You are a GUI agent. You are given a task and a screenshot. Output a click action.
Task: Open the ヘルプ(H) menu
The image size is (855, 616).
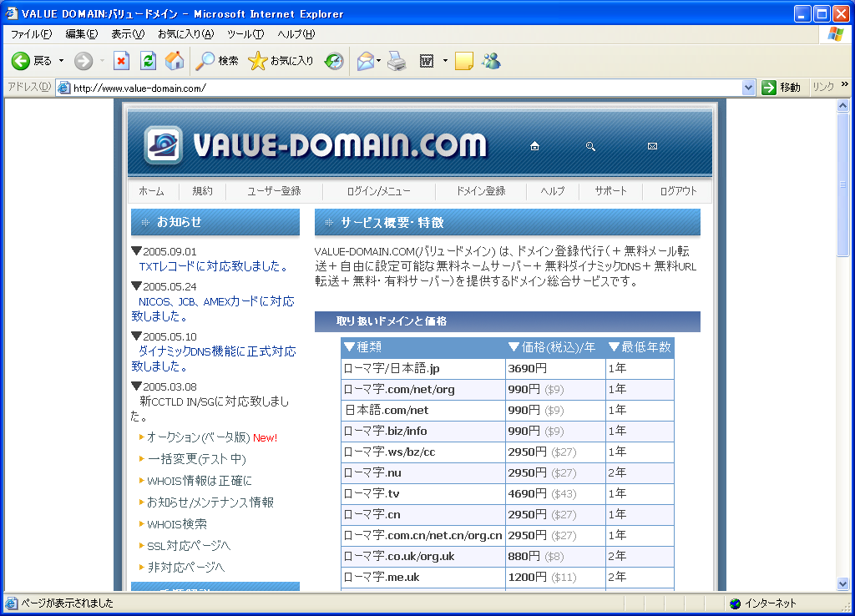(296, 34)
